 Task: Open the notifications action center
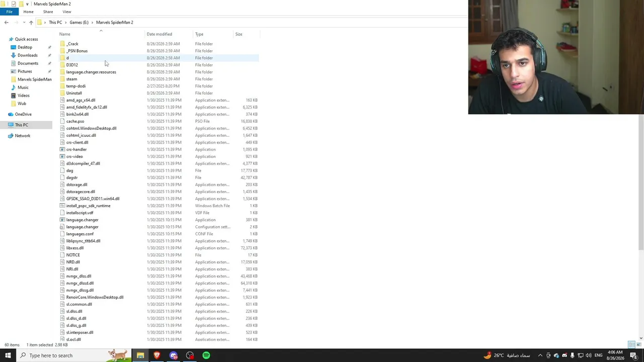(x=633, y=355)
